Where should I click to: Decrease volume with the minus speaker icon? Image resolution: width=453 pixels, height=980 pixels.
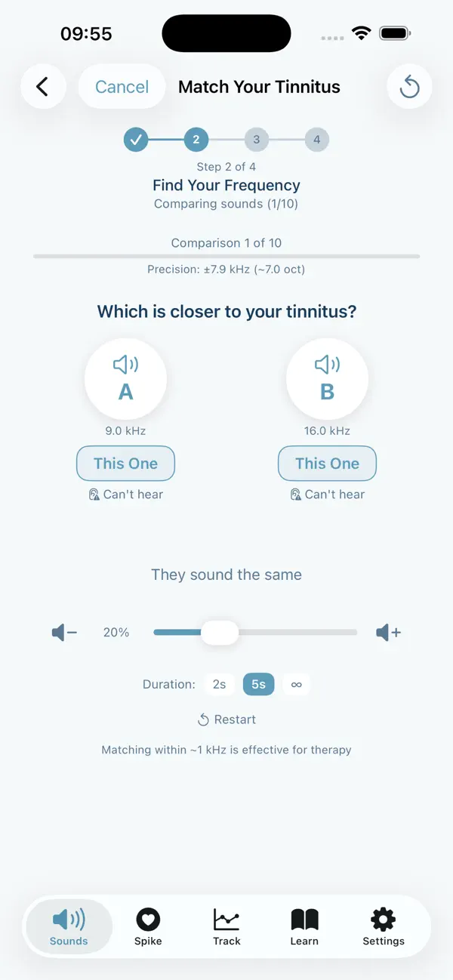point(63,632)
